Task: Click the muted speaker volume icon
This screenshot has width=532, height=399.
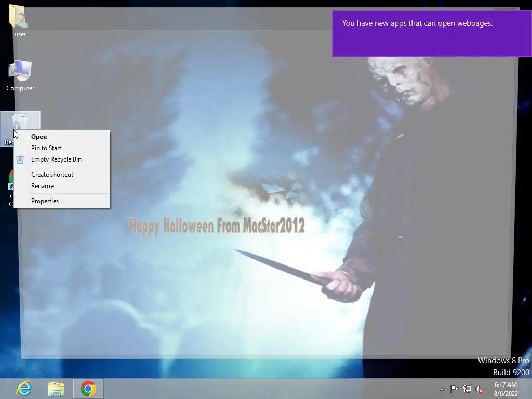Action: [480, 389]
